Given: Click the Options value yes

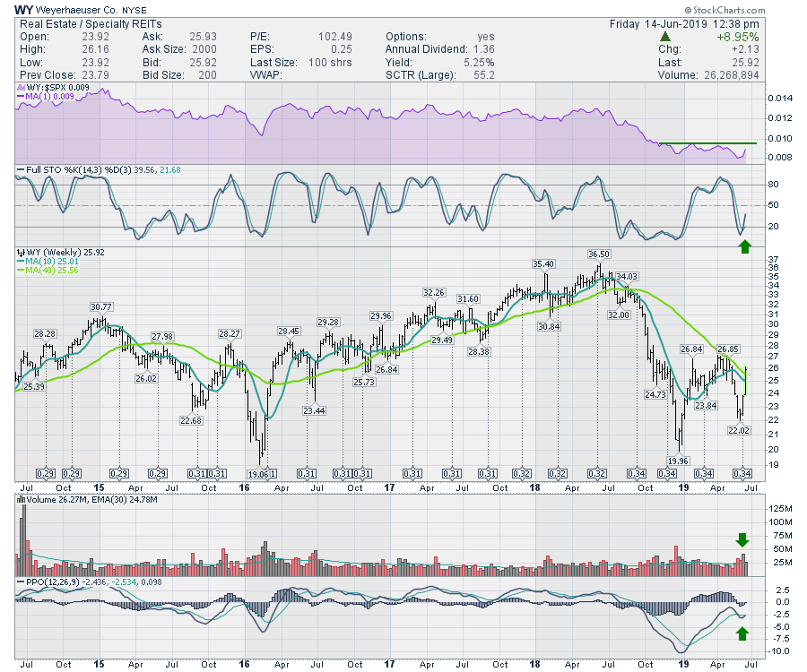Looking at the screenshot, I should (486, 37).
